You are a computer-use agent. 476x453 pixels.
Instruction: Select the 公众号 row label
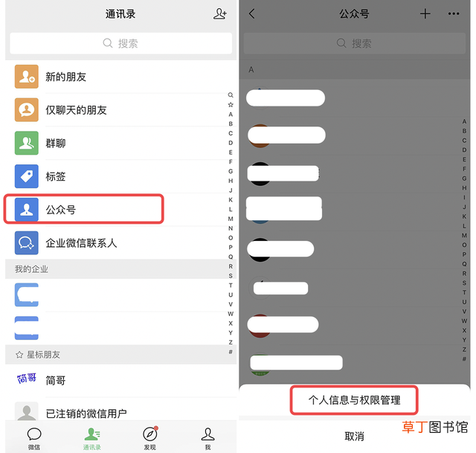point(61,210)
